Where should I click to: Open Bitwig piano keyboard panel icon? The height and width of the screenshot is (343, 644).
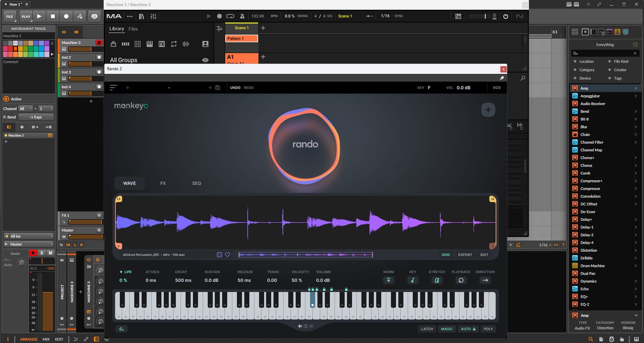pos(636,339)
